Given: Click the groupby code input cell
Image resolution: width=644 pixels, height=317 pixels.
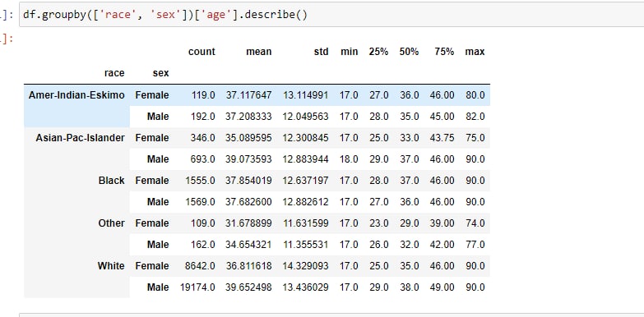Looking at the screenshot, I should [331, 15].
